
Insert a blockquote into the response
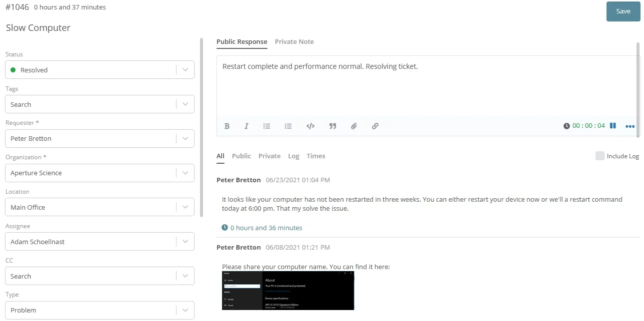(x=332, y=126)
